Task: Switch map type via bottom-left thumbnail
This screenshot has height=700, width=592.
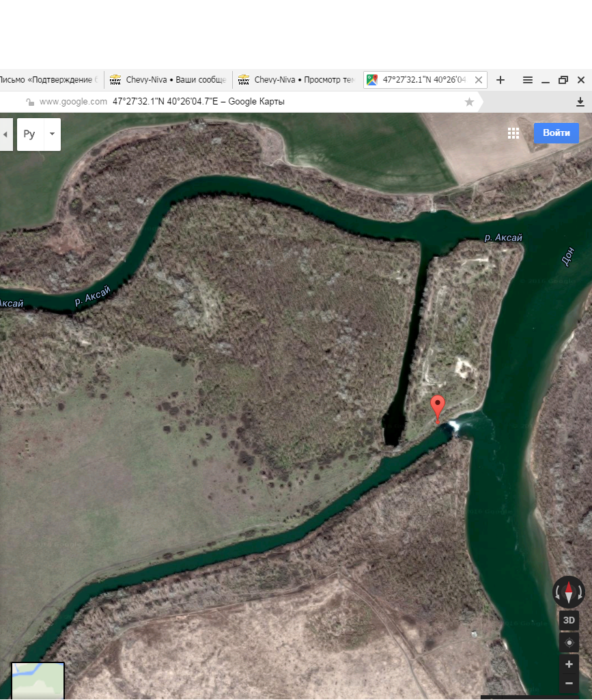Action: pos(38,680)
